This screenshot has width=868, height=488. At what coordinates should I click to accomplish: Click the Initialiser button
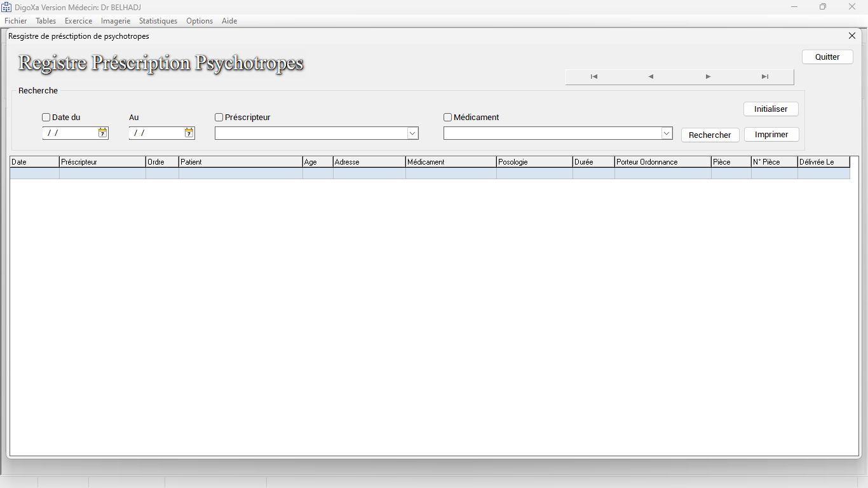coord(771,109)
